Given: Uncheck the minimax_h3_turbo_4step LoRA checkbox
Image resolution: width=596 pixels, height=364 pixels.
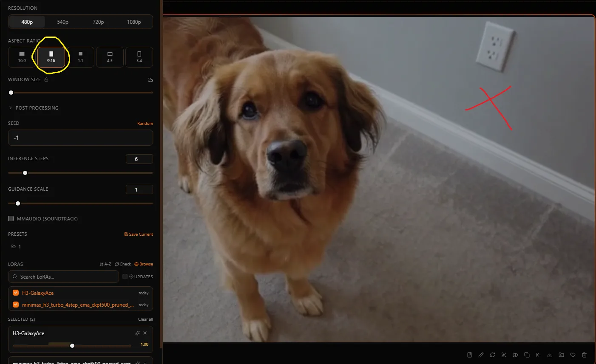Looking at the screenshot, I should (16, 305).
